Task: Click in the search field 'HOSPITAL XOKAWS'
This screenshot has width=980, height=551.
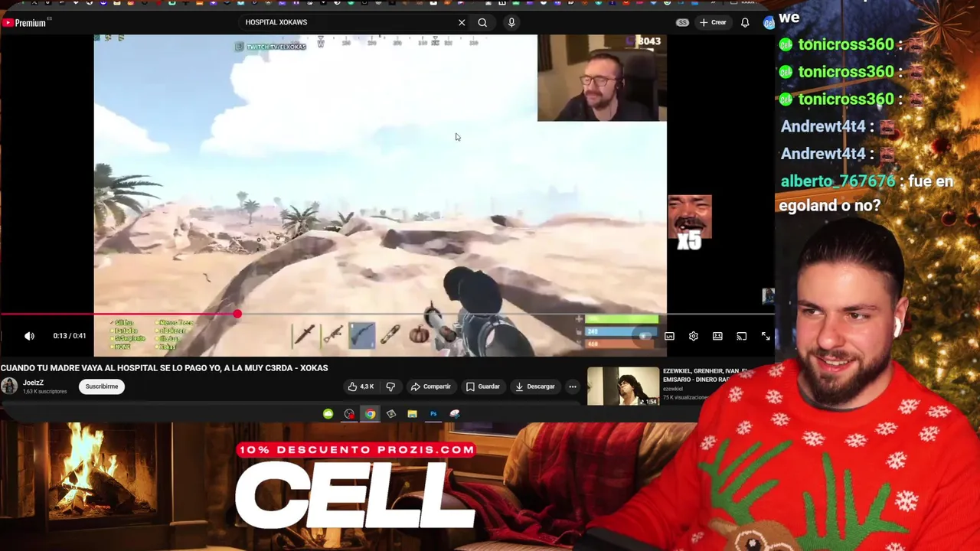Action: [348, 22]
